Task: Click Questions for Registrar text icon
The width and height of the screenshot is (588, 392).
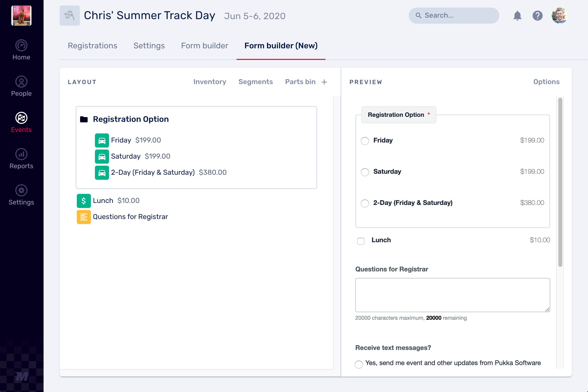Action: click(x=84, y=217)
